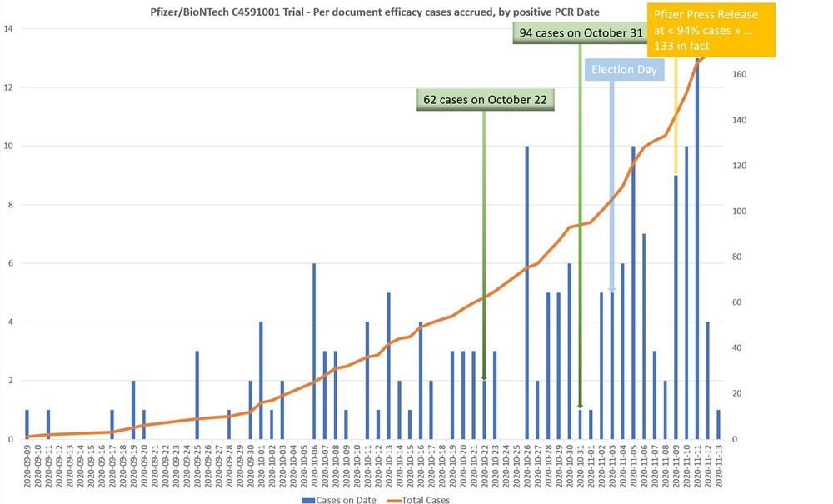The width and height of the screenshot is (833, 504).
Task: Select the blue bar for 2020-10-13
Action: point(388,366)
